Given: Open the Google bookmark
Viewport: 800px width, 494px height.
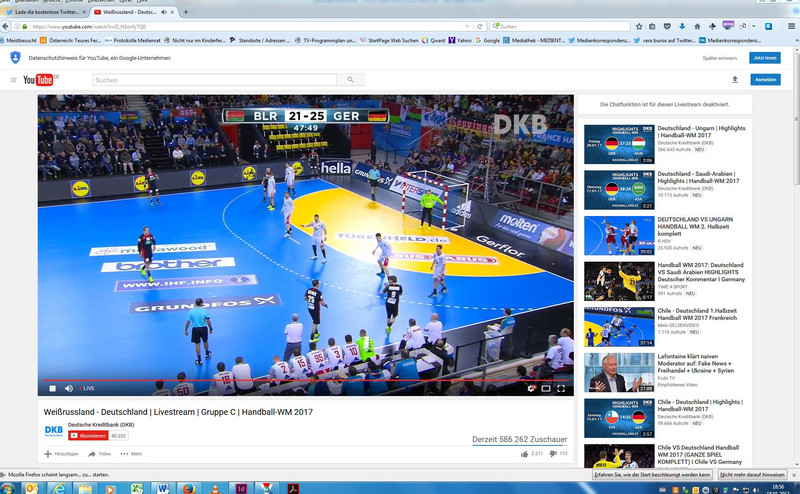Looking at the screenshot, I should [x=487, y=40].
